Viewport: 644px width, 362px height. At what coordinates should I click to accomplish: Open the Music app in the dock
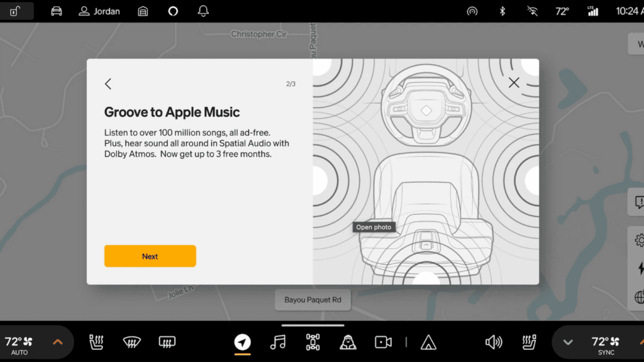pyautogui.click(x=277, y=342)
